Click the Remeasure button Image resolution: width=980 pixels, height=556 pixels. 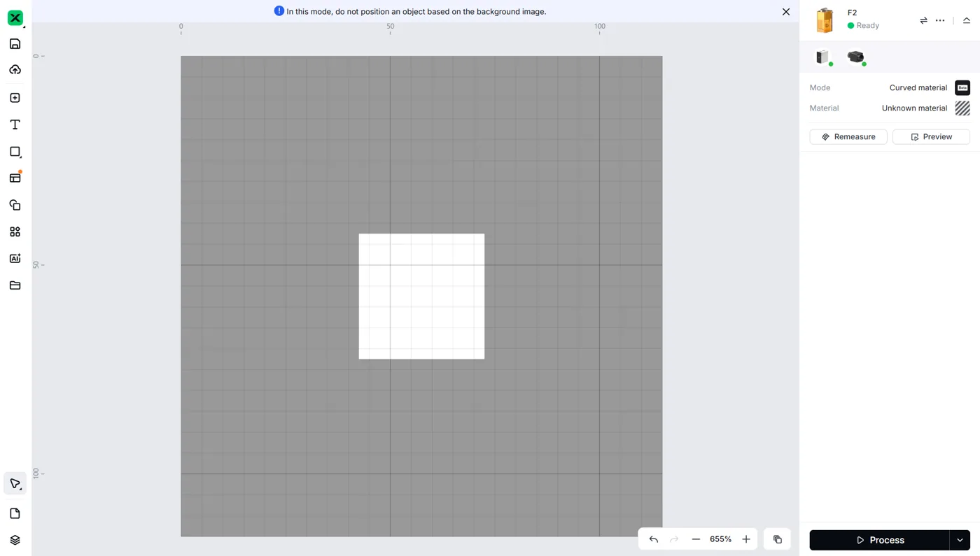click(x=848, y=137)
